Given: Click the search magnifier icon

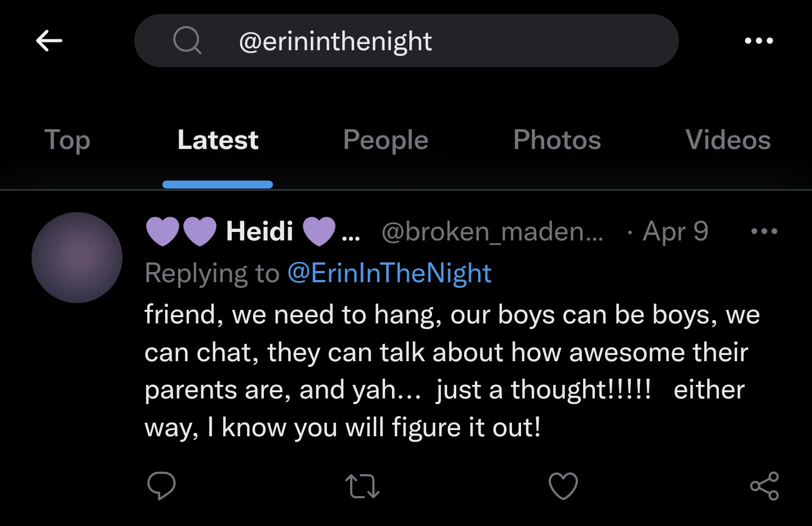Looking at the screenshot, I should 187,41.
